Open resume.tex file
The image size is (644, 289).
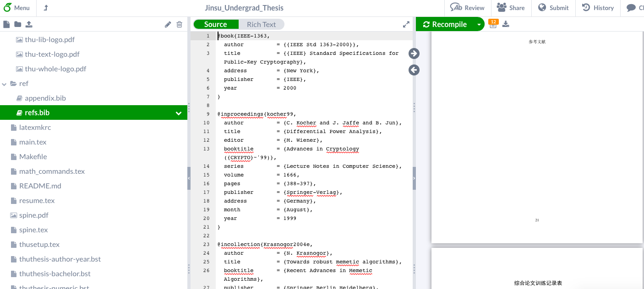pyautogui.click(x=37, y=201)
